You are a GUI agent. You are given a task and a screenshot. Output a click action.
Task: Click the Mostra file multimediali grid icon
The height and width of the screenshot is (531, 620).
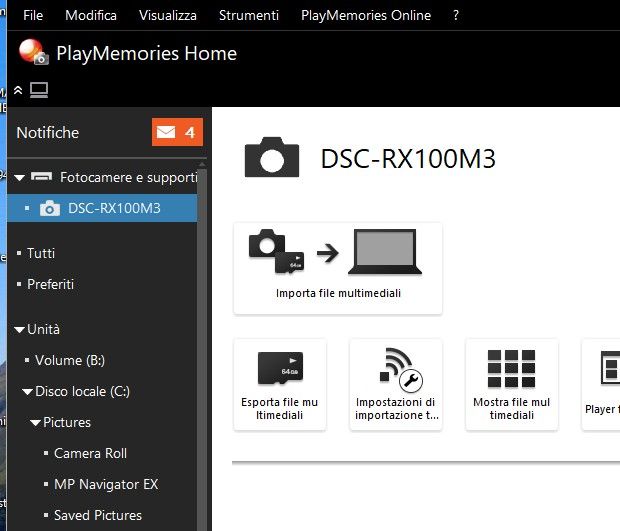click(x=511, y=369)
